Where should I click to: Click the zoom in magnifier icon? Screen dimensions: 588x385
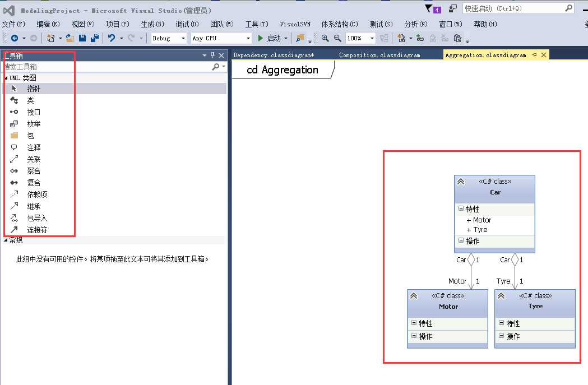[x=325, y=38]
